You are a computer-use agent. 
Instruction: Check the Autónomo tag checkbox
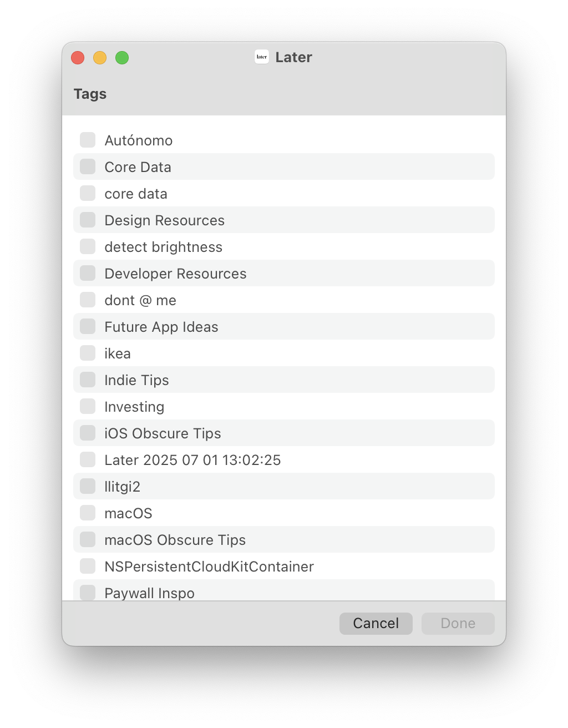coord(88,140)
